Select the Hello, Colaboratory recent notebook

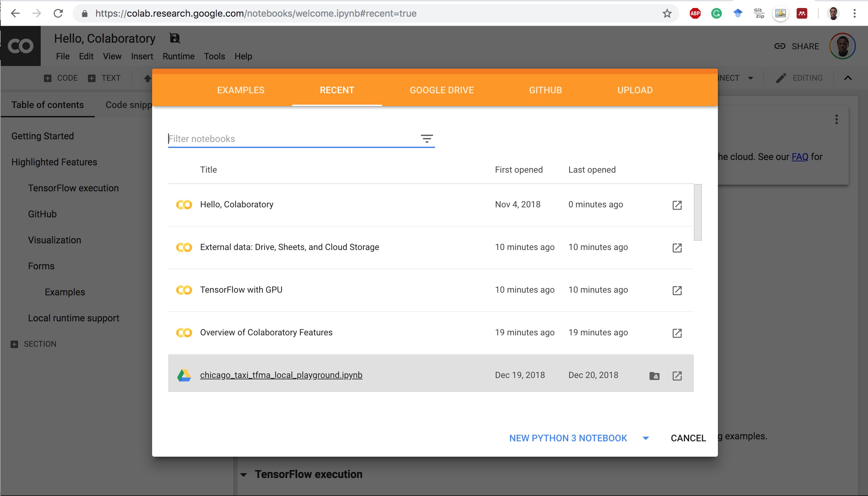pyautogui.click(x=237, y=204)
